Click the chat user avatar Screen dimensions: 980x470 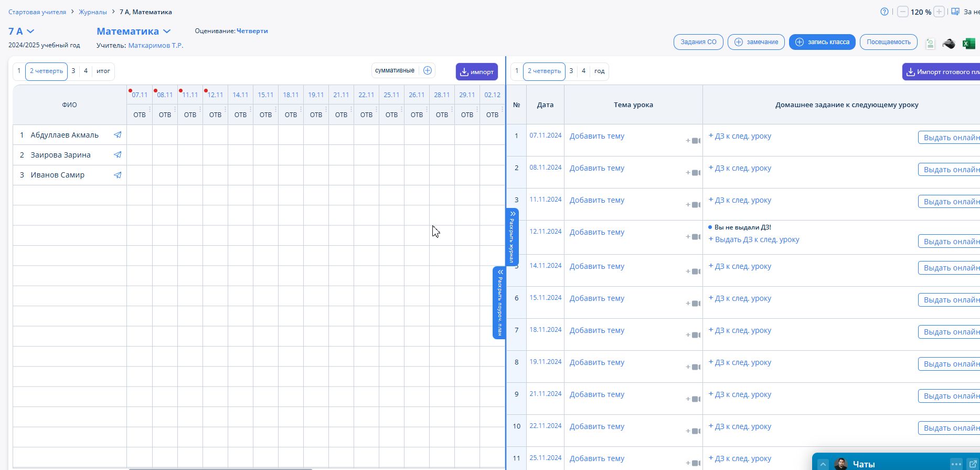coord(840,464)
